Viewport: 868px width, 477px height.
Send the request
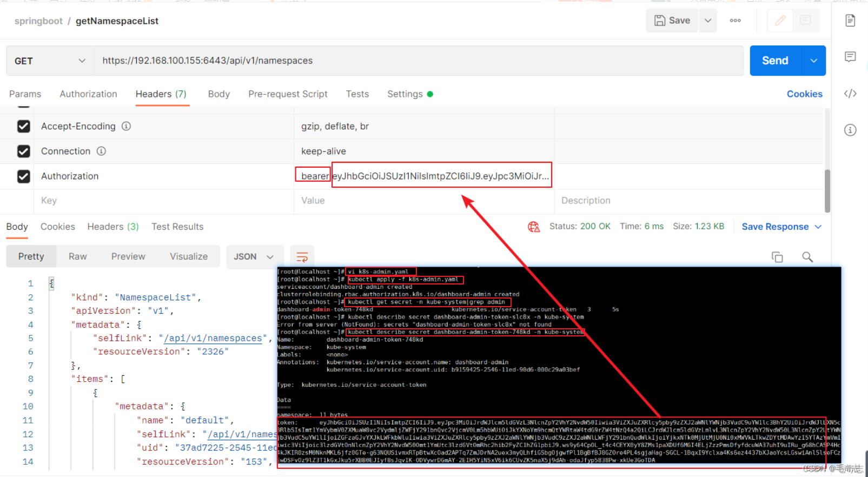point(775,61)
